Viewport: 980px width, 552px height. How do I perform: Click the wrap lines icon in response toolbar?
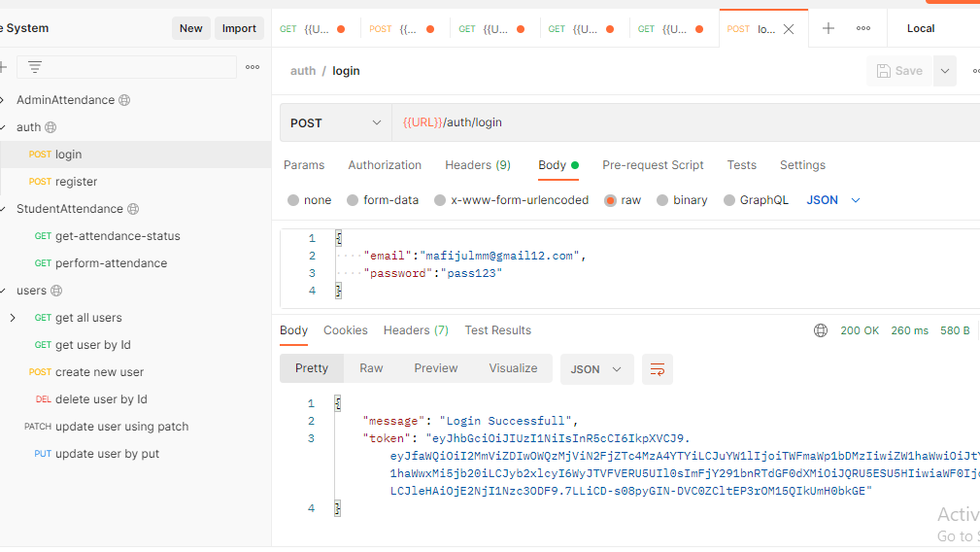[x=658, y=369]
